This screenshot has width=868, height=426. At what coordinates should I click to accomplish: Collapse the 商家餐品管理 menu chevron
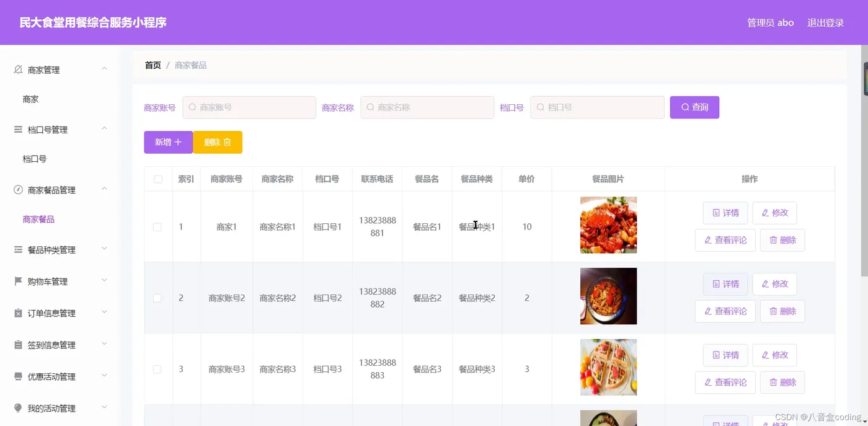click(x=104, y=189)
